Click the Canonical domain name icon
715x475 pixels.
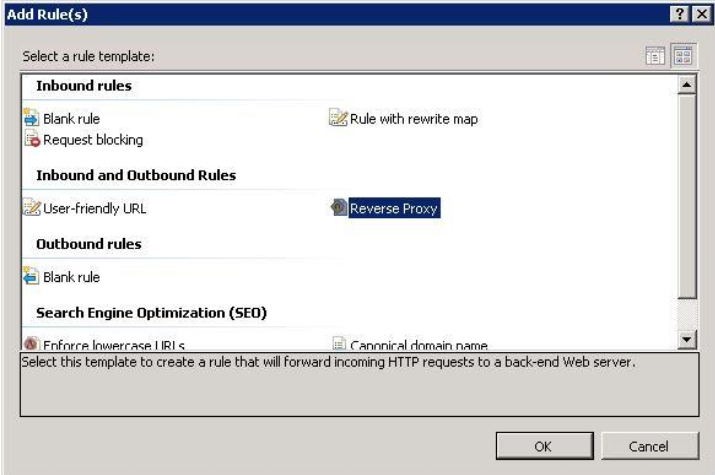[339, 343]
